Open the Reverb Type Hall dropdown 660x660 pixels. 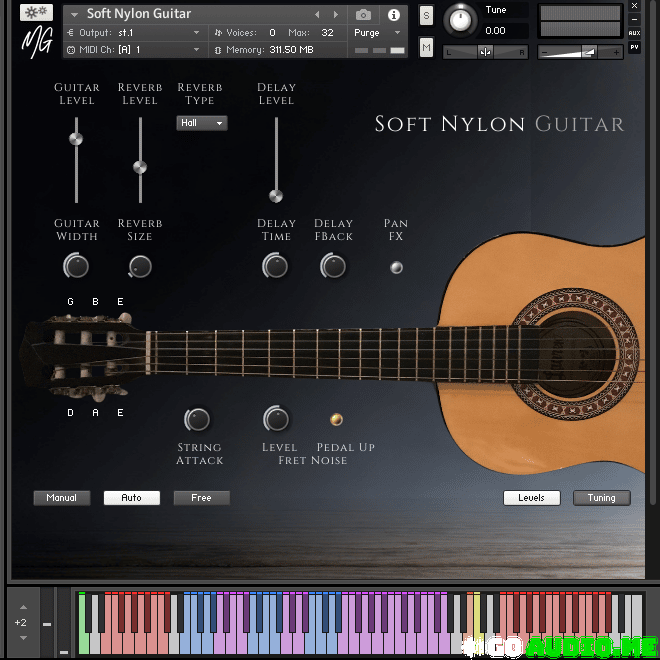202,123
